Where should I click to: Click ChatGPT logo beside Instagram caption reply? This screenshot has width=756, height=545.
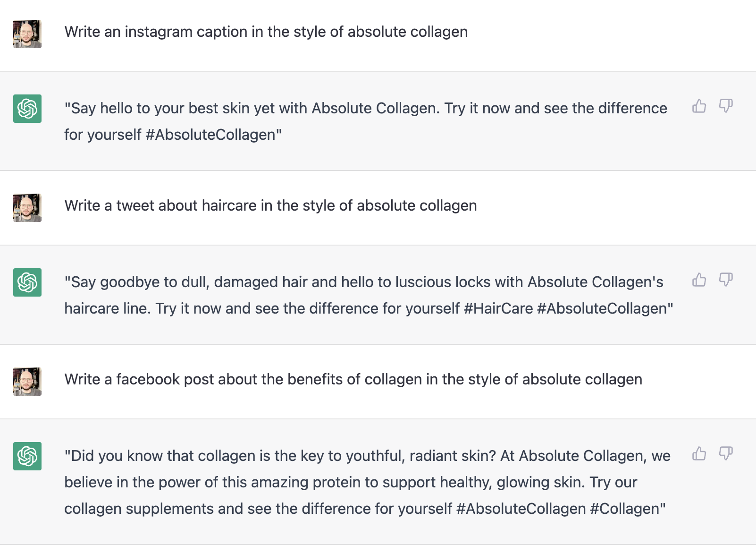click(x=27, y=109)
